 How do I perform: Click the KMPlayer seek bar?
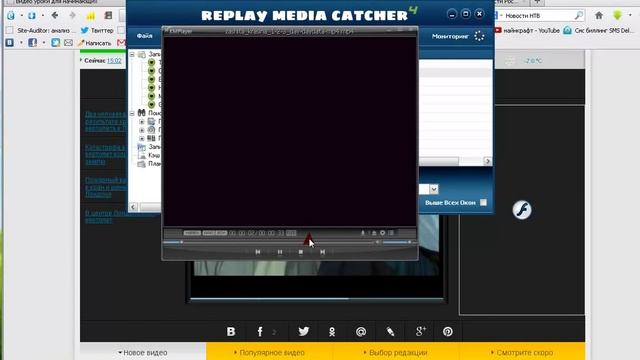[269, 242]
